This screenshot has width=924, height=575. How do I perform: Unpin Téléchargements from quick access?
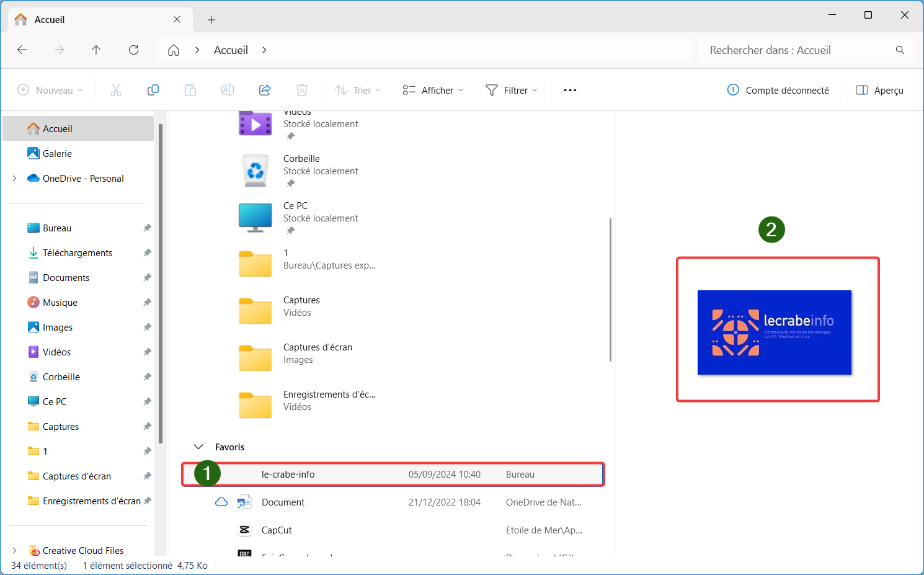[147, 253]
